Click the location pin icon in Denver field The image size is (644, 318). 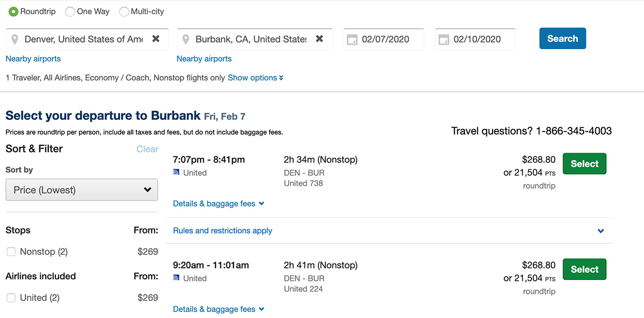click(15, 39)
